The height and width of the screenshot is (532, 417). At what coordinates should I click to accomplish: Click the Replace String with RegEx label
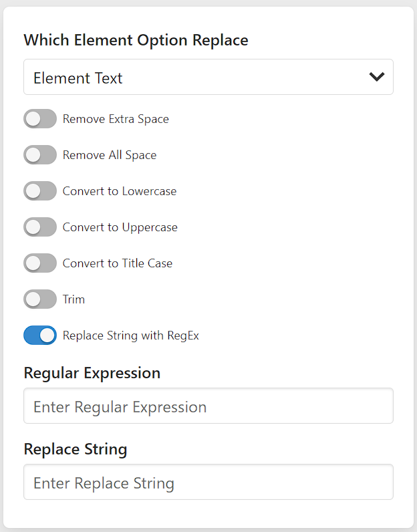[x=131, y=336]
